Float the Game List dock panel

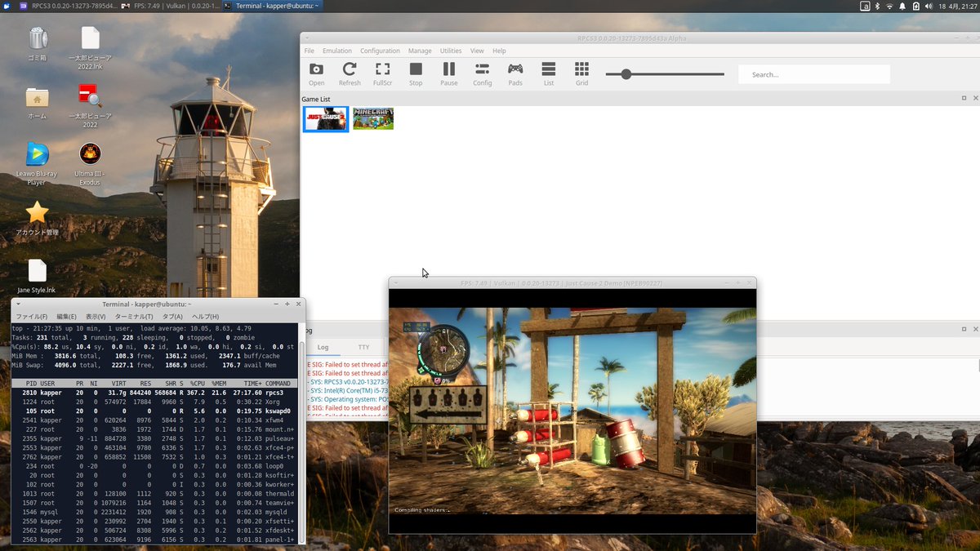[x=964, y=98]
